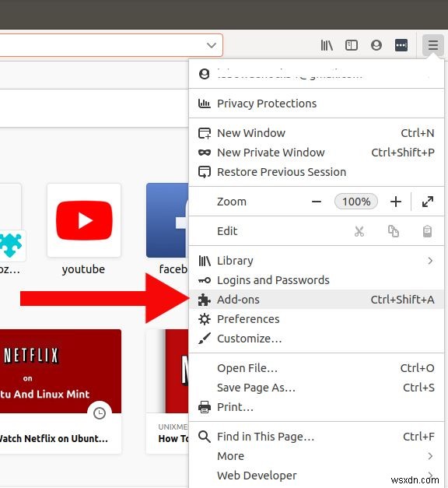Zoom in with the plus button

tap(396, 202)
